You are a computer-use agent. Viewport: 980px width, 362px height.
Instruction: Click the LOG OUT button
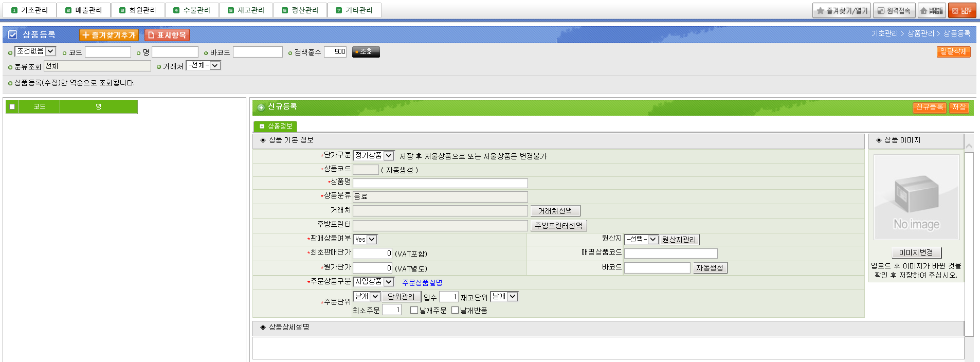(x=961, y=10)
